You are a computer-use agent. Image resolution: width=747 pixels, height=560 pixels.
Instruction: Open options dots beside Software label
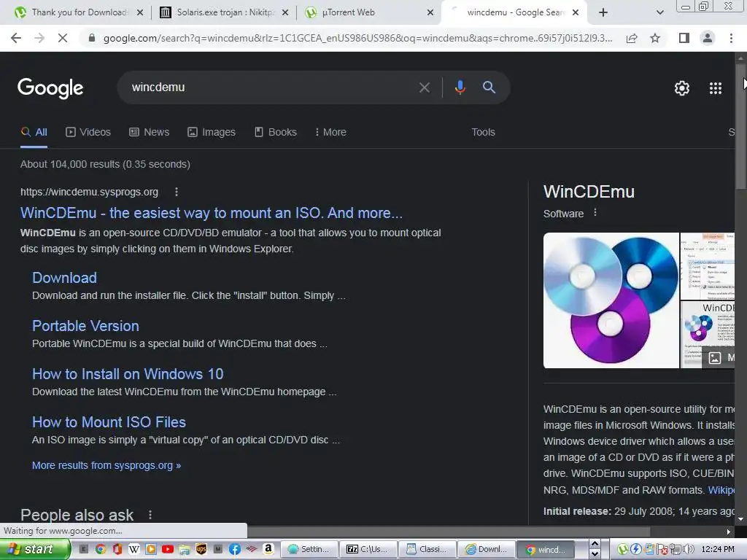pyautogui.click(x=595, y=213)
